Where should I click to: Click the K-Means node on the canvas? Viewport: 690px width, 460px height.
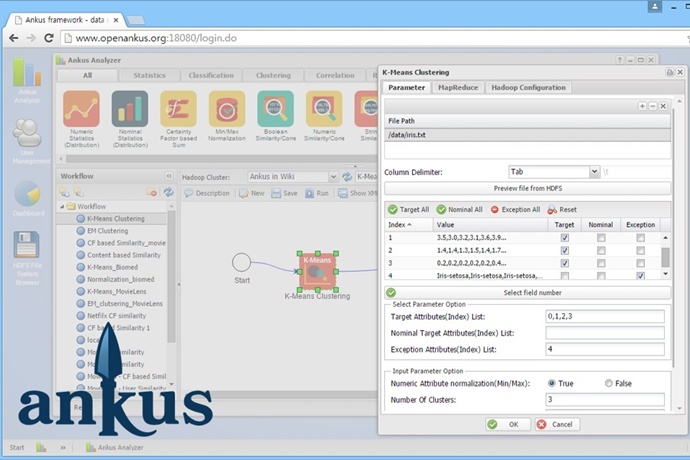click(x=316, y=268)
